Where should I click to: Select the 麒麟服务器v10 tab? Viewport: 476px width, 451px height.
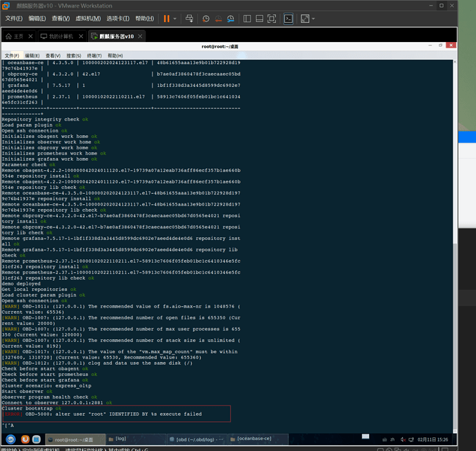112,37
